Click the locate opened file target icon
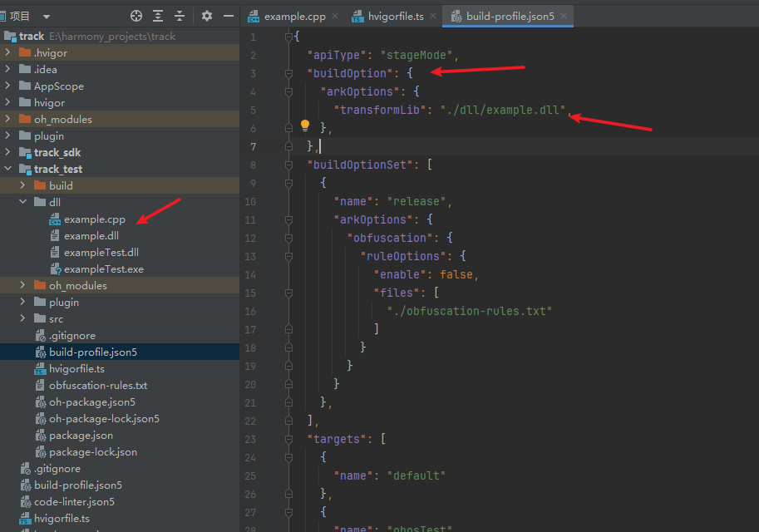The image size is (759, 532). [137, 16]
